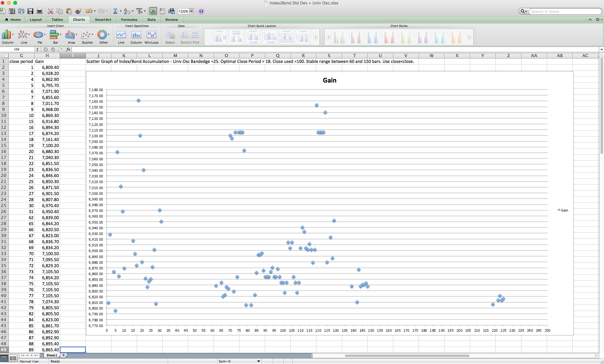Open the 125% zoom dropdown
The image size is (604, 364).
tap(191, 11)
